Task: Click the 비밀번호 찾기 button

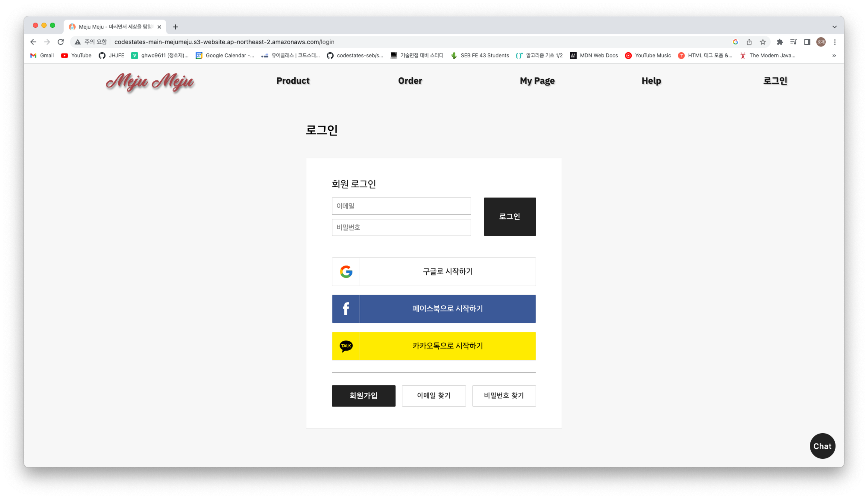Action: (x=504, y=396)
